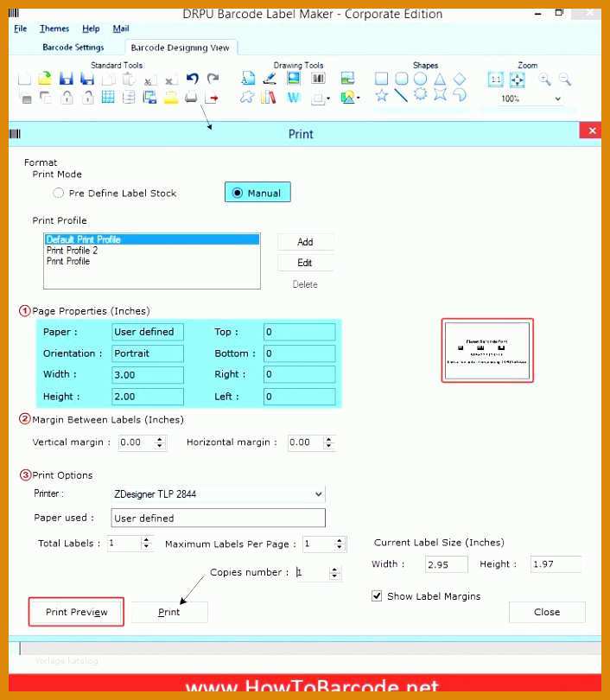Click the Print button

click(x=169, y=612)
